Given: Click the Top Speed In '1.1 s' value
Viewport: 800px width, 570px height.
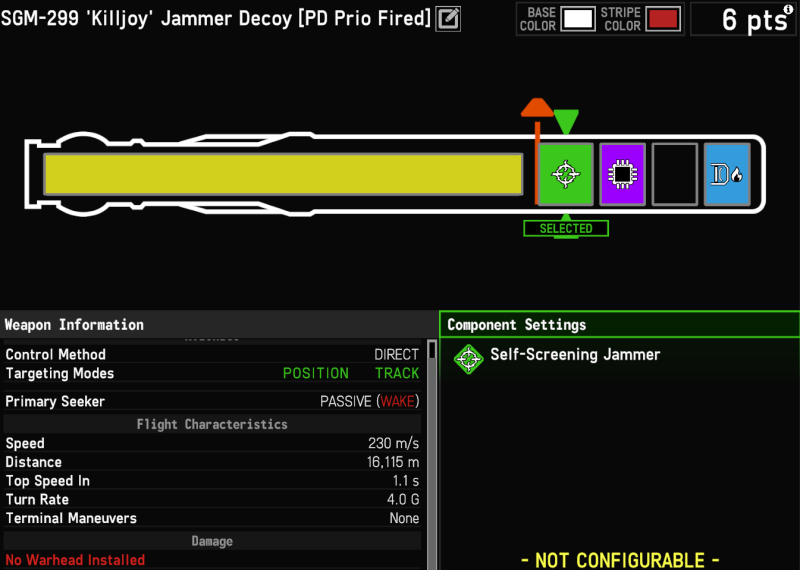Looking at the screenshot, I should click(406, 481).
